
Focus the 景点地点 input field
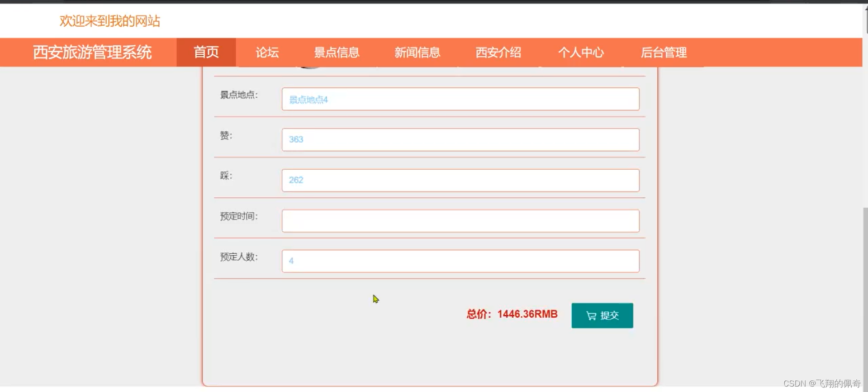click(460, 99)
